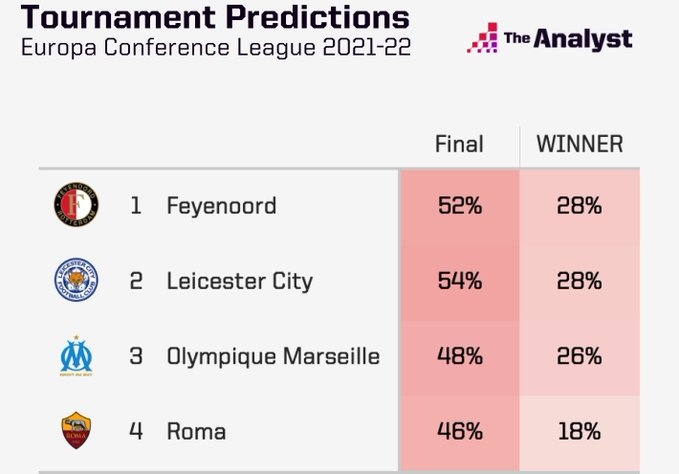Click Feyenoord's 52% Final cell
This screenshot has width=679, height=474.
460,207
